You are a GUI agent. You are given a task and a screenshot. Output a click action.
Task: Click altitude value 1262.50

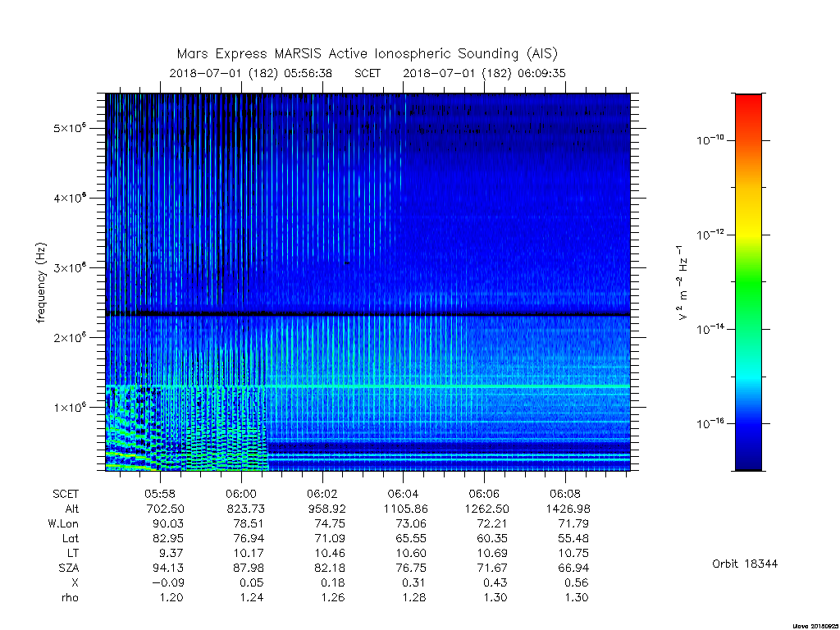[486, 509]
